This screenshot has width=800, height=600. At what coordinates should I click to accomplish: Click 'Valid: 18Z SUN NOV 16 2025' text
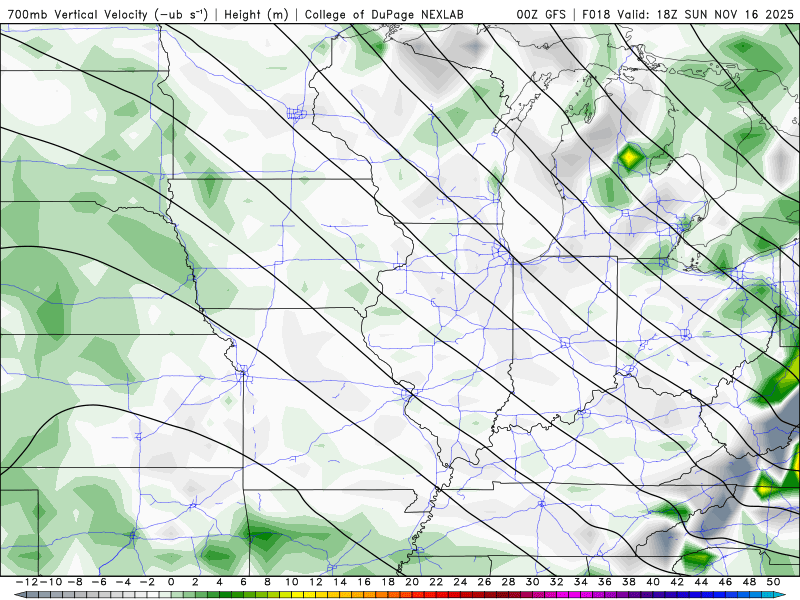tap(705, 14)
